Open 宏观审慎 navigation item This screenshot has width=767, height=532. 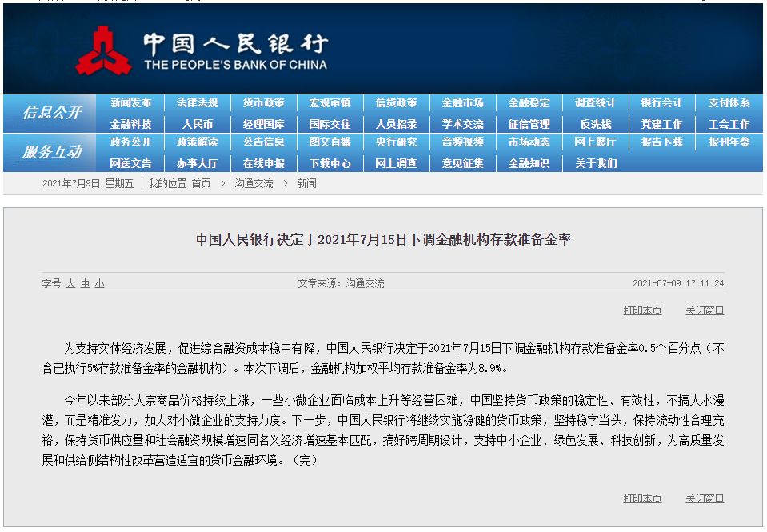(330, 102)
